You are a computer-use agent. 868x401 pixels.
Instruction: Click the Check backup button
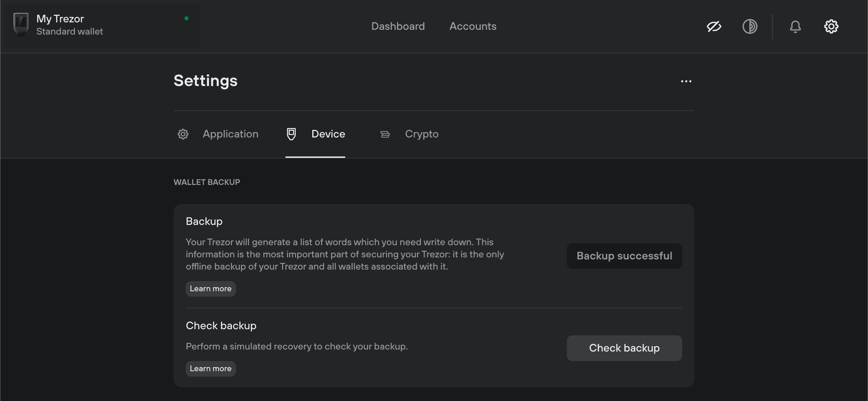point(624,348)
